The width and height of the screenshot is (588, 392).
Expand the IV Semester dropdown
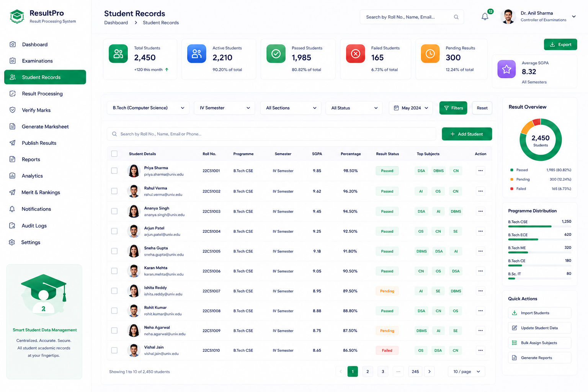coord(224,108)
